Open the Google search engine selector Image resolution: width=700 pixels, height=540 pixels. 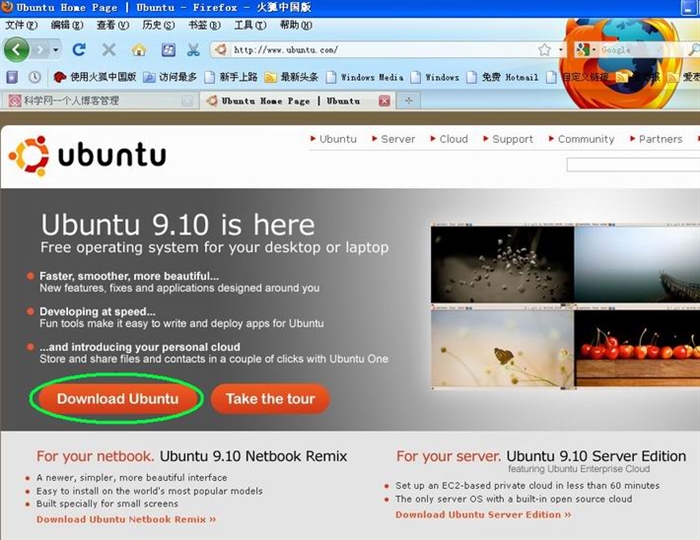586,50
